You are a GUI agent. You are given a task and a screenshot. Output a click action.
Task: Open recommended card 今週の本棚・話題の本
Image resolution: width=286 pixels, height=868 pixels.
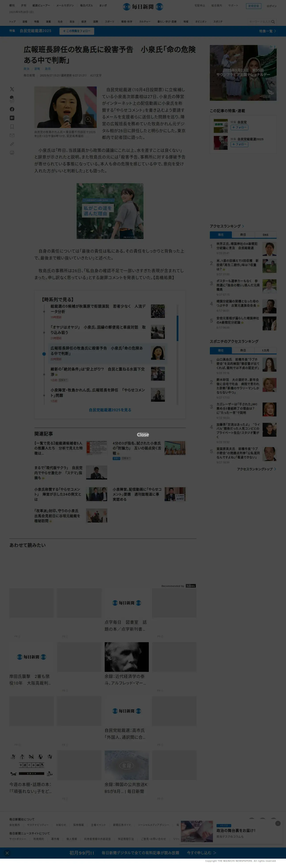[31, 772]
